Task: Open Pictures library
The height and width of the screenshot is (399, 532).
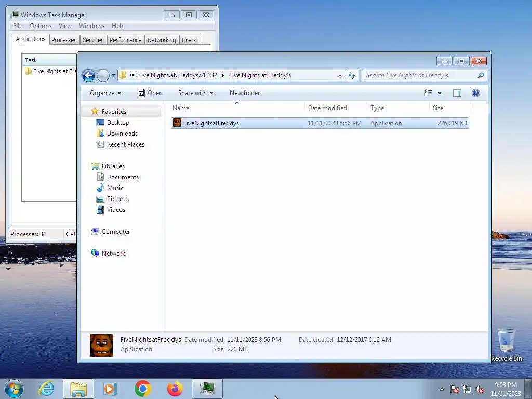Action: (x=118, y=199)
